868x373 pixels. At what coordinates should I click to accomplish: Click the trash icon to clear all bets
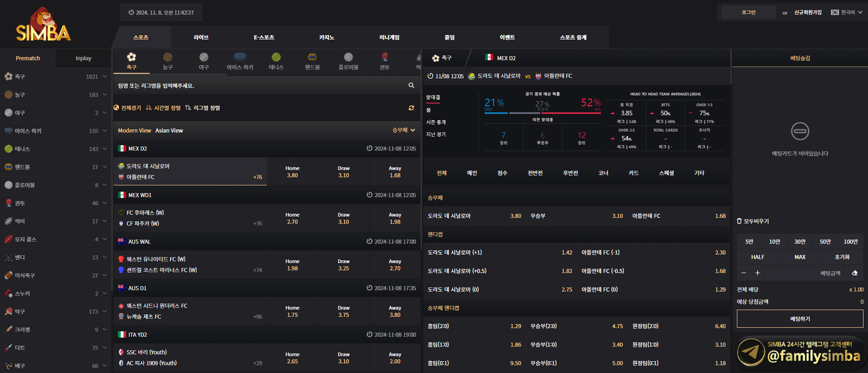coord(739,221)
